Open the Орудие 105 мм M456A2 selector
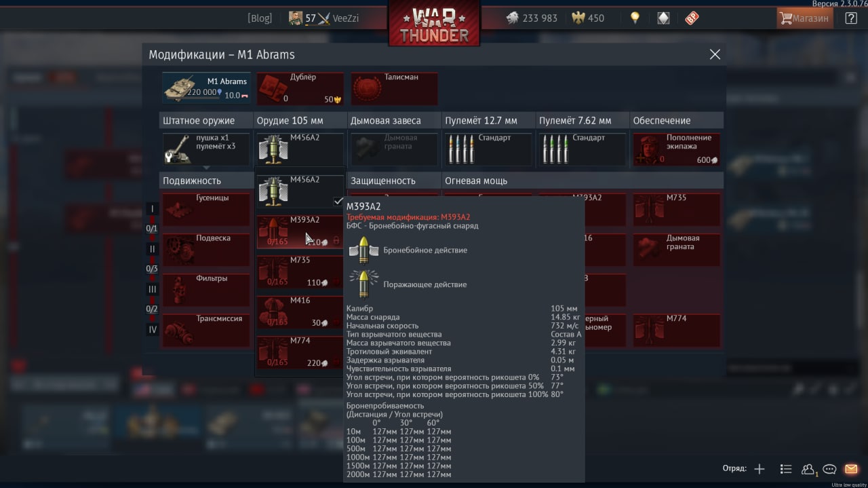868x488 pixels. coord(300,149)
